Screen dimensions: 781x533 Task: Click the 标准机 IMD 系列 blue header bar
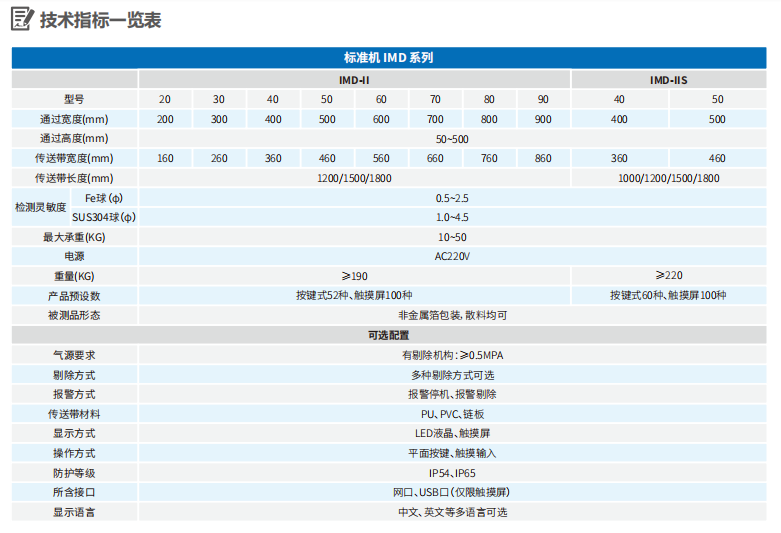pos(390,58)
